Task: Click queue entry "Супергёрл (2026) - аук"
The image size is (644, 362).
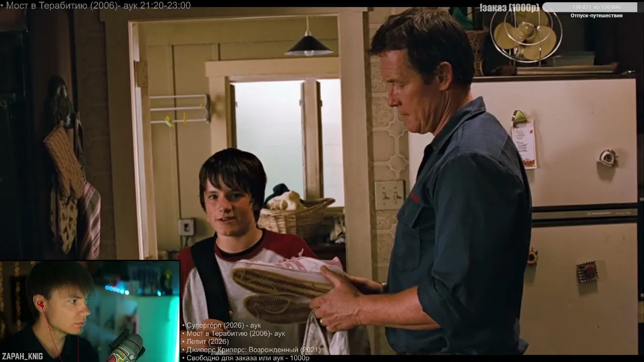Action: pos(223,325)
